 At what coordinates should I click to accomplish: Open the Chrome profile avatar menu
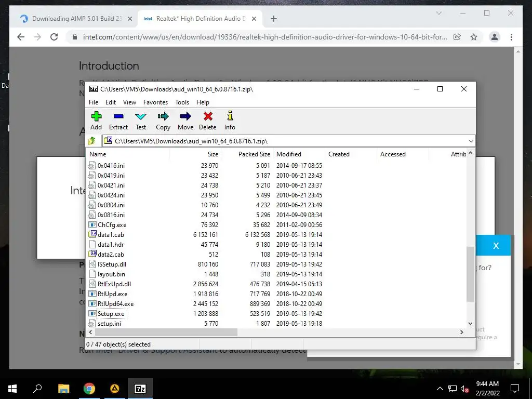[495, 37]
